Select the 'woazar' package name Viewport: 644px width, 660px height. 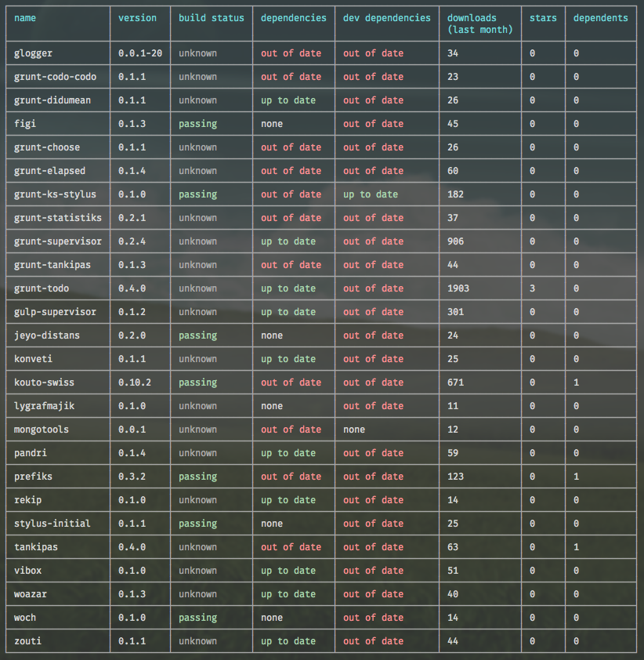(x=31, y=594)
